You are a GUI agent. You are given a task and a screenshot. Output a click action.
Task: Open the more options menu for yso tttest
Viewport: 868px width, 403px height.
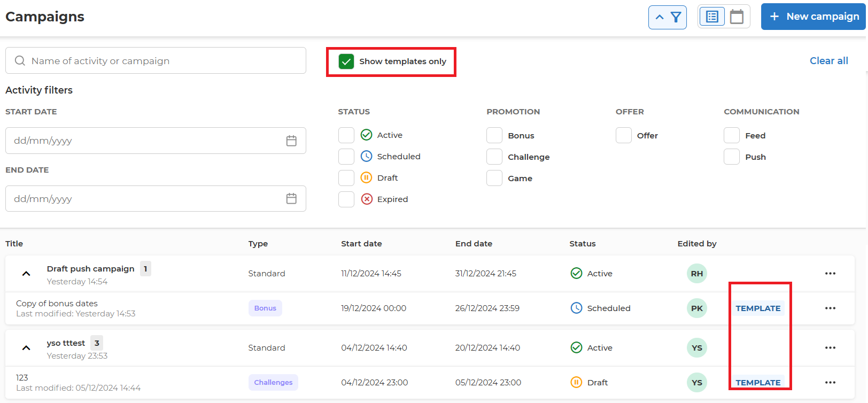(830, 348)
